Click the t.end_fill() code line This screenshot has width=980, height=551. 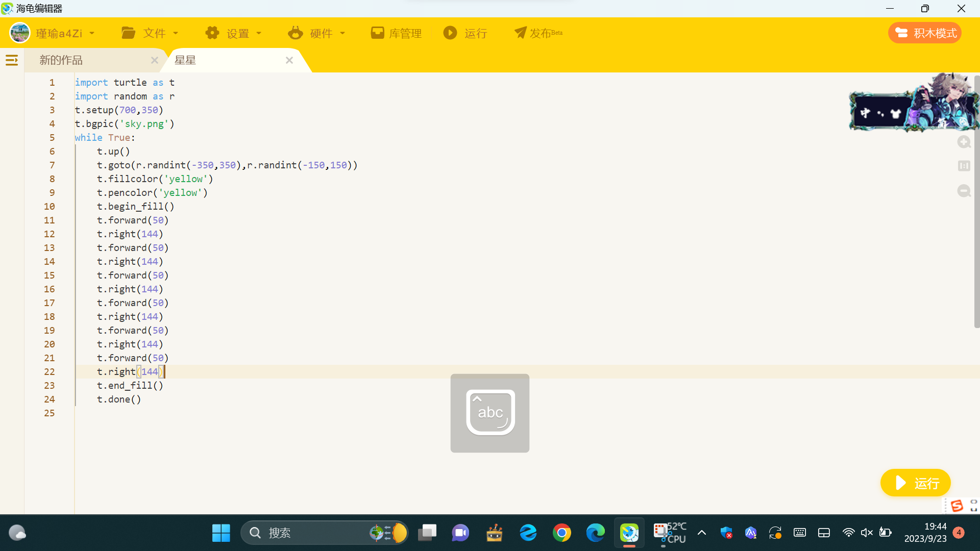[130, 386]
